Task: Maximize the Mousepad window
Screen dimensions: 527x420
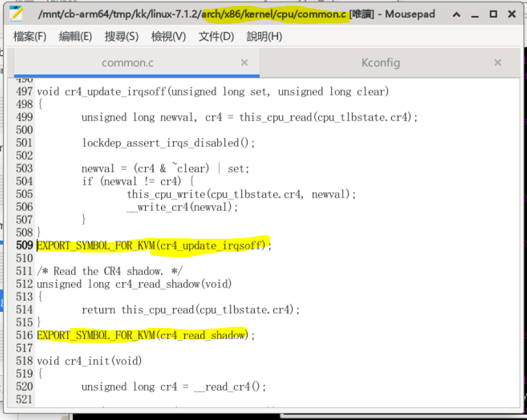Action: pyautogui.click(x=493, y=14)
